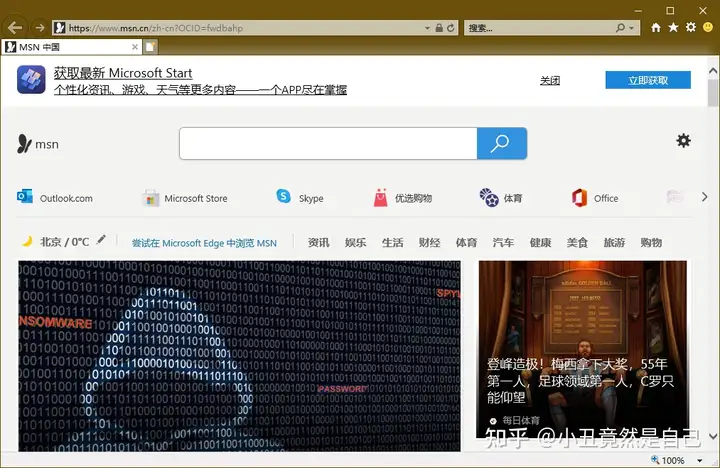Open the 购物 category
This screenshot has width=720, height=468.
651,242
